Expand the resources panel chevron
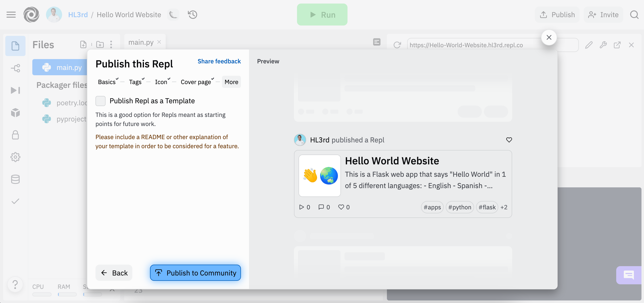This screenshot has width=644, height=303. [112, 290]
